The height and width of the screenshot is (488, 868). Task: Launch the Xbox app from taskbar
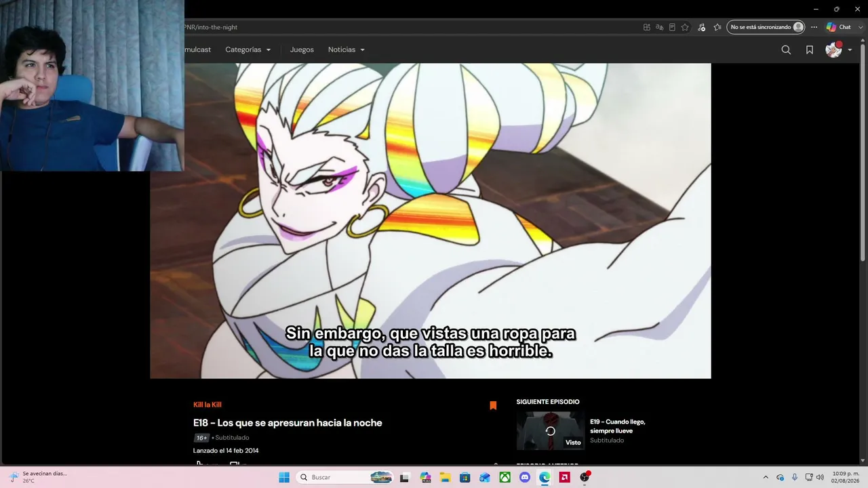point(505,477)
